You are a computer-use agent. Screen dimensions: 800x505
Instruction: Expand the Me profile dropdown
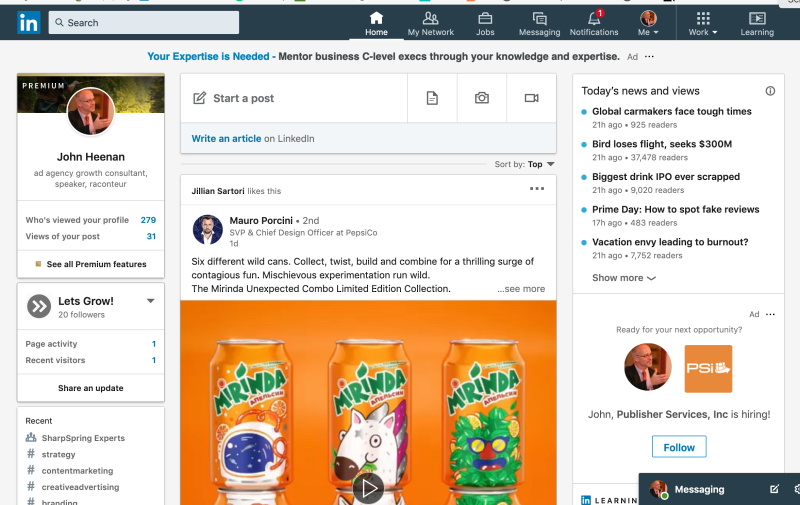(648, 24)
